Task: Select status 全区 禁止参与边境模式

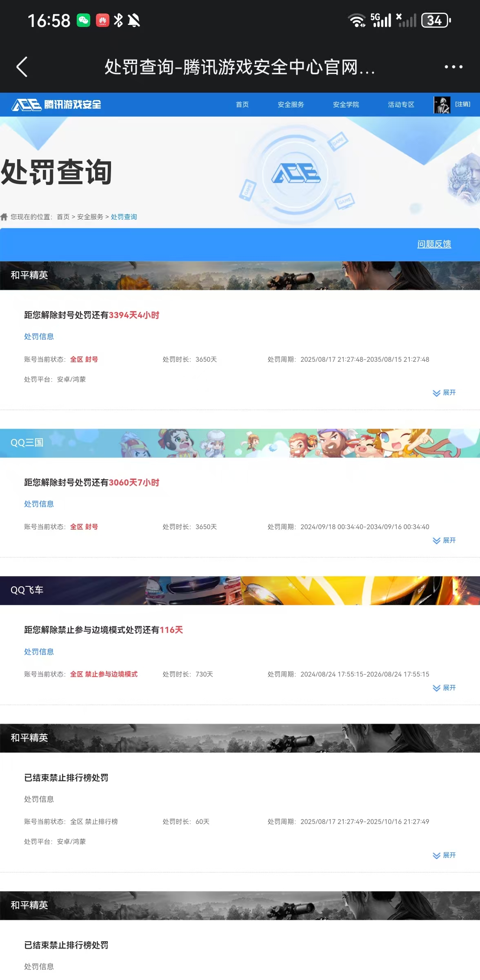Action: [x=104, y=674]
